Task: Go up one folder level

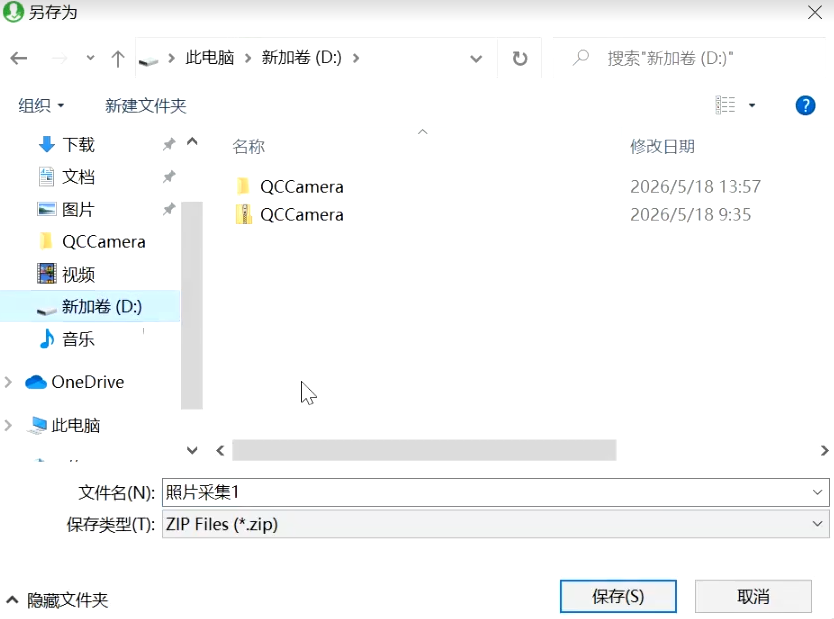Action: click(118, 58)
